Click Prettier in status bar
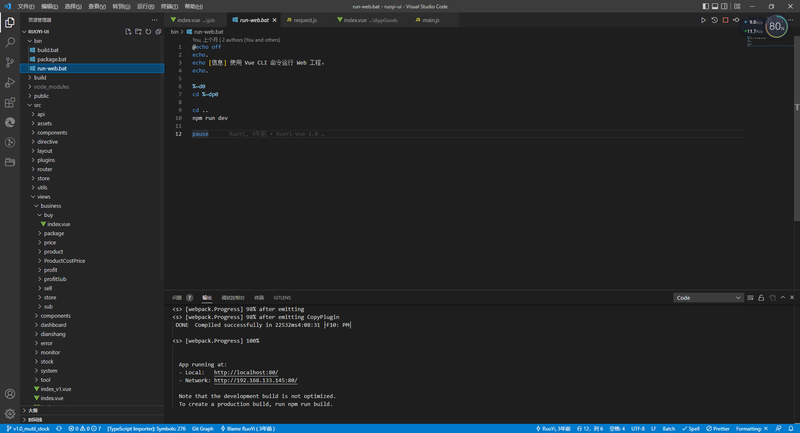The image size is (800, 433). [718, 429]
